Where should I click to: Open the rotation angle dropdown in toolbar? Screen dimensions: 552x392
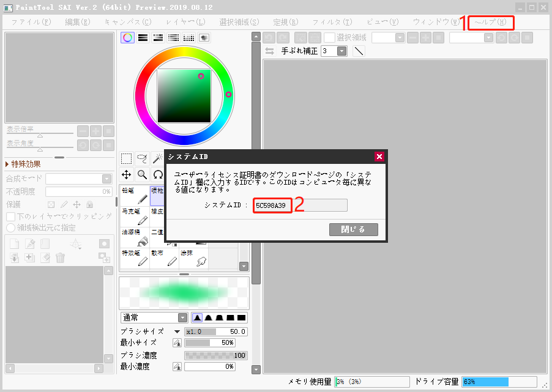point(488,38)
